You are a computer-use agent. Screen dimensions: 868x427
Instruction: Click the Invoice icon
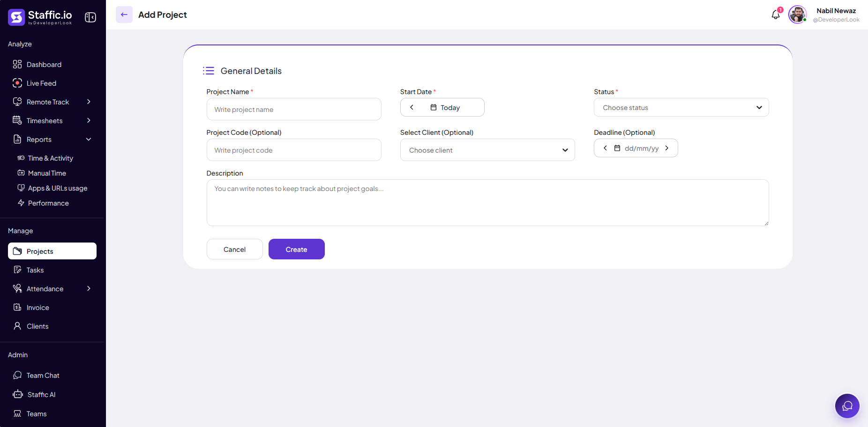17,307
